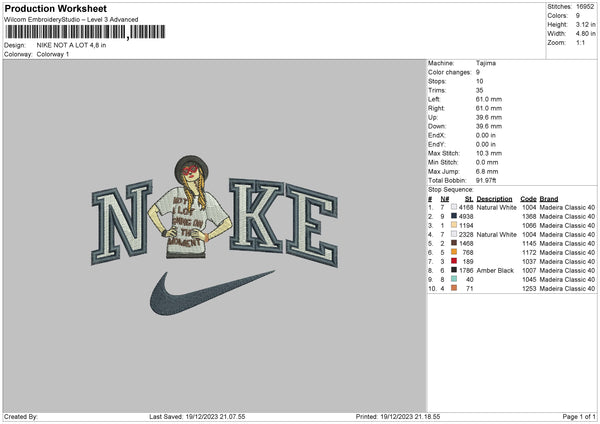The width and height of the screenshot is (600, 424).
Task: Choose the orange swatch for code 1172
Action: (x=454, y=252)
